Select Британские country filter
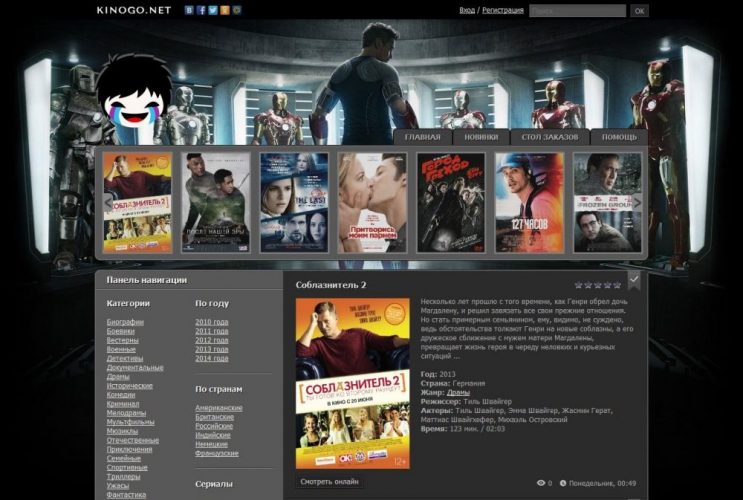743x500 pixels. (215, 417)
